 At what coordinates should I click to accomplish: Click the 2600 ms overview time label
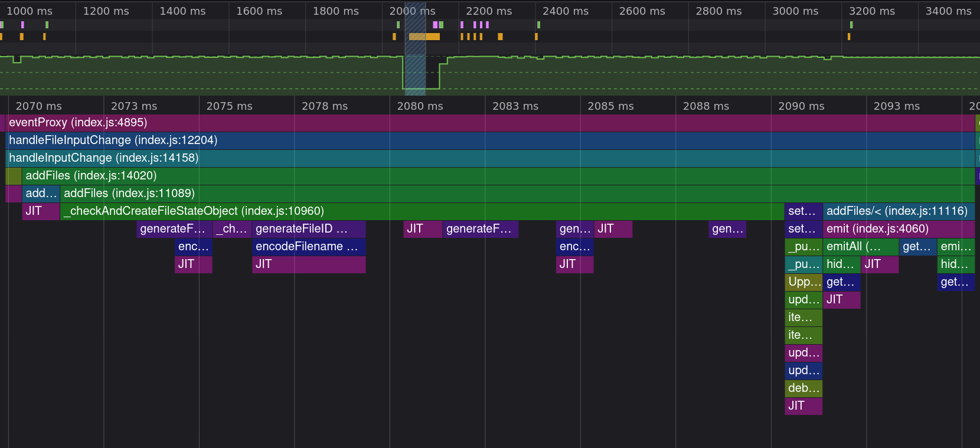[642, 11]
